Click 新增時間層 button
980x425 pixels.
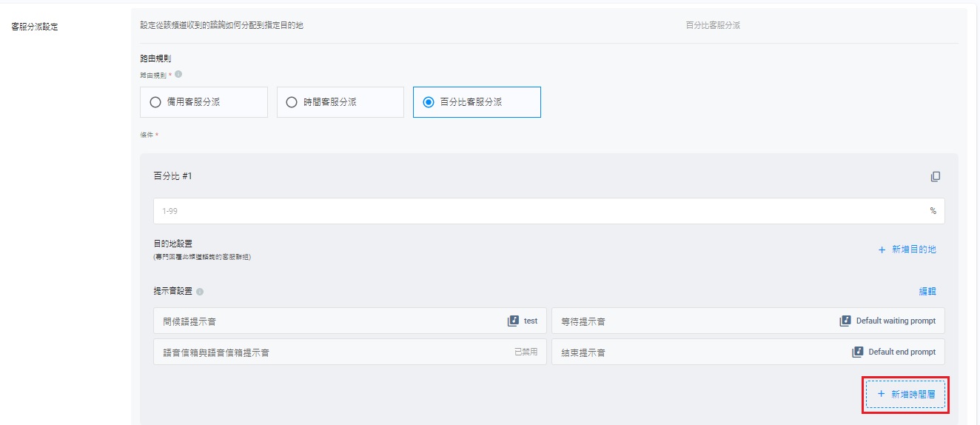pyautogui.click(x=905, y=394)
